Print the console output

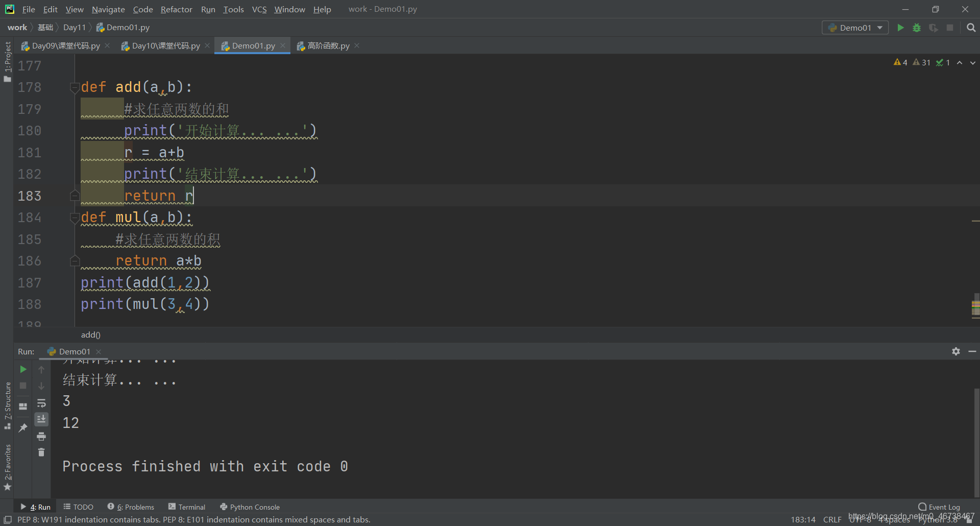tap(41, 436)
